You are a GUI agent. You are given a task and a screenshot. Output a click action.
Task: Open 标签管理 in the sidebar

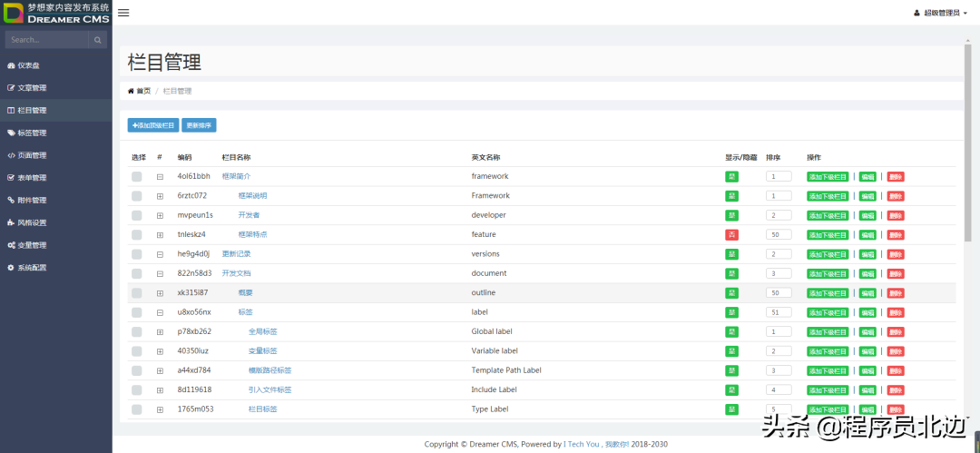click(56, 133)
